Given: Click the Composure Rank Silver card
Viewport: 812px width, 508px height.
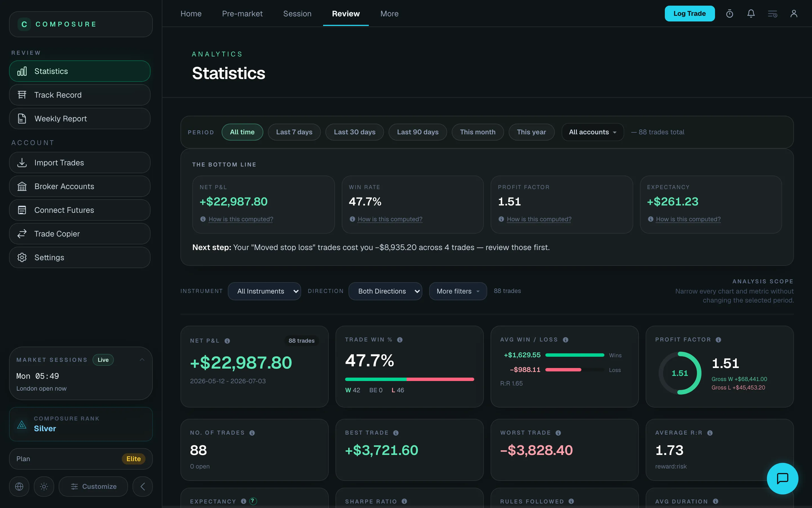Looking at the screenshot, I should click(x=81, y=424).
